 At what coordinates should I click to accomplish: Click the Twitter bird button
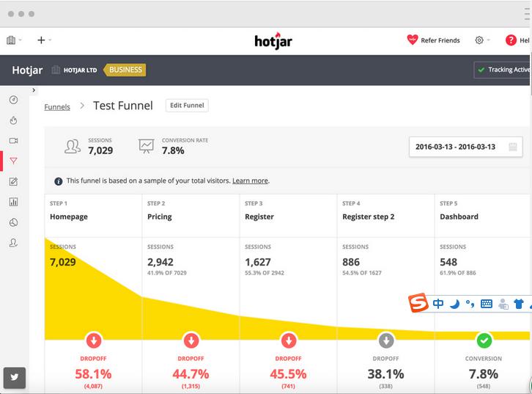click(15, 377)
